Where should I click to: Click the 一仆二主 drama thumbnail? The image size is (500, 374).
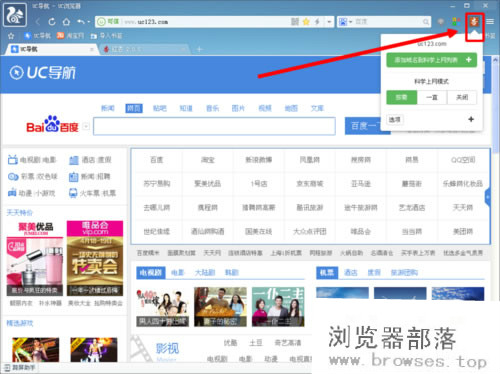point(278,307)
